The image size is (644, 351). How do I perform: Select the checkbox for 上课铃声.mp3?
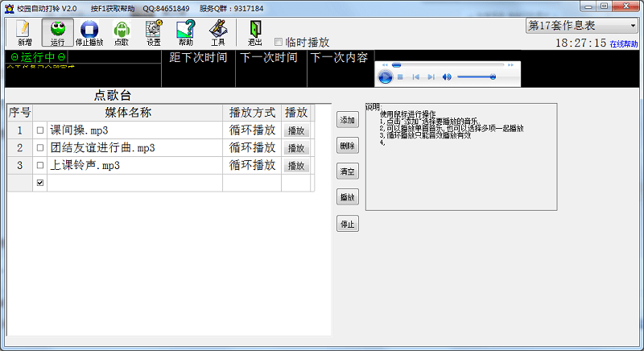click(40, 166)
